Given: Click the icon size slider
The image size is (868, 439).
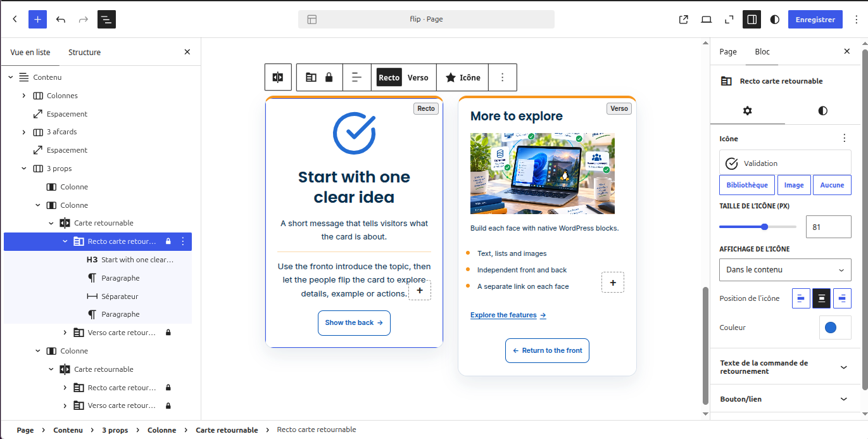Looking at the screenshot, I should [758, 227].
